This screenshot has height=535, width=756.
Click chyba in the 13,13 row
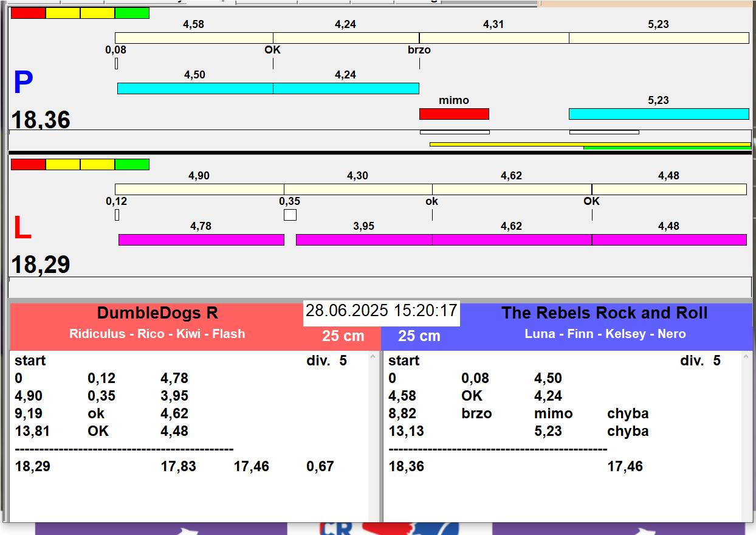pos(628,431)
